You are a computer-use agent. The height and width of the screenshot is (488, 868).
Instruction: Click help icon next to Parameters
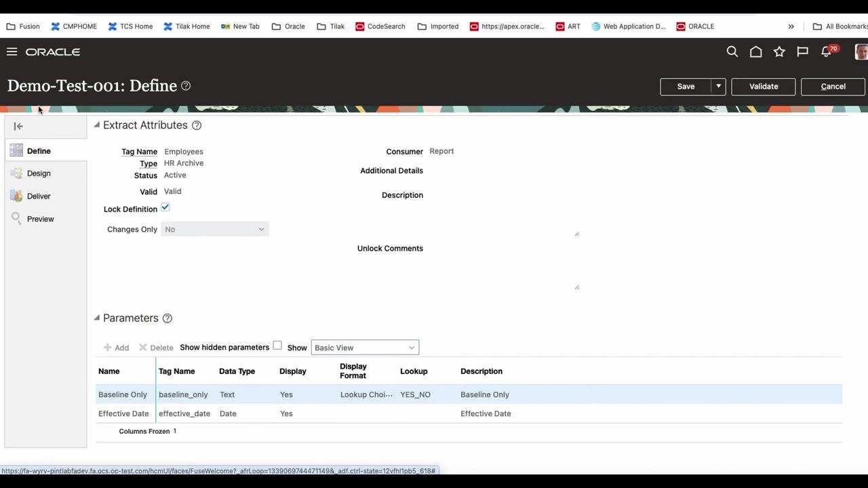pyautogui.click(x=167, y=319)
